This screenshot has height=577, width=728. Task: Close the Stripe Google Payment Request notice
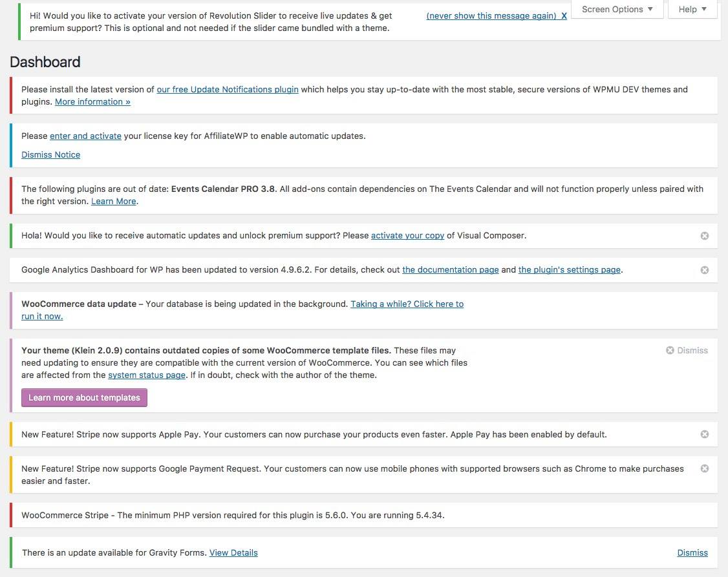704,468
